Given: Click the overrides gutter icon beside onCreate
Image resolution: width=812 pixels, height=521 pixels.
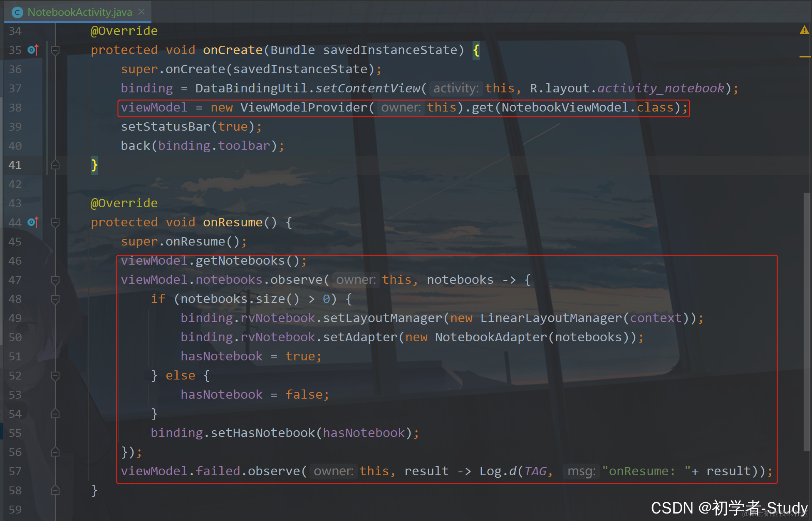Looking at the screenshot, I should click(x=33, y=50).
